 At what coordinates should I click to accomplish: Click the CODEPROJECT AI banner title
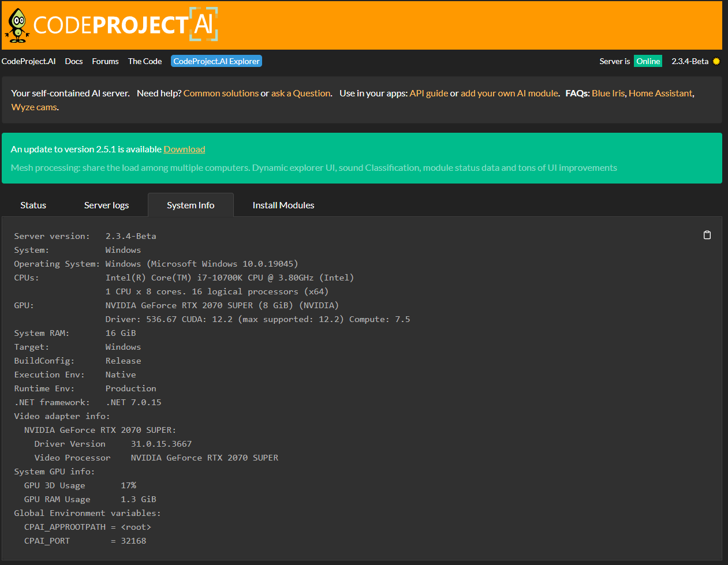click(x=126, y=24)
